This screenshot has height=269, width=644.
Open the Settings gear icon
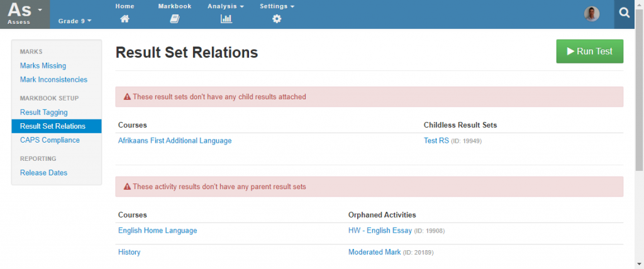pyautogui.click(x=277, y=18)
